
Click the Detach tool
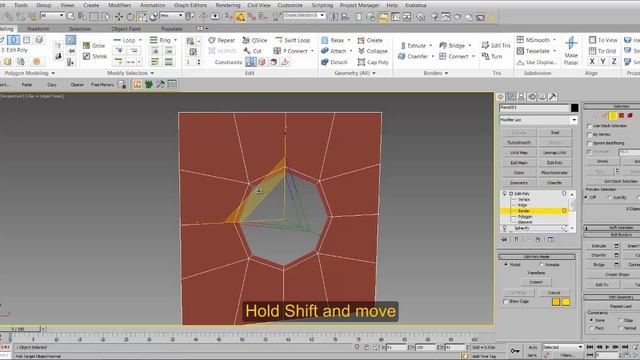[x=334, y=62]
